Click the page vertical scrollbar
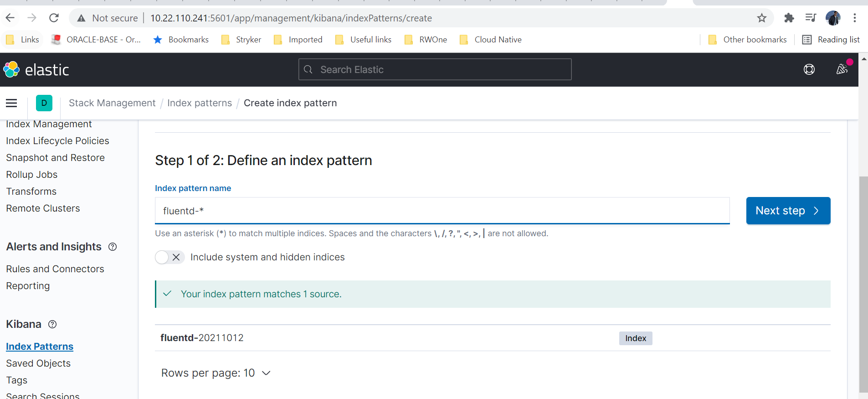 pos(863,284)
